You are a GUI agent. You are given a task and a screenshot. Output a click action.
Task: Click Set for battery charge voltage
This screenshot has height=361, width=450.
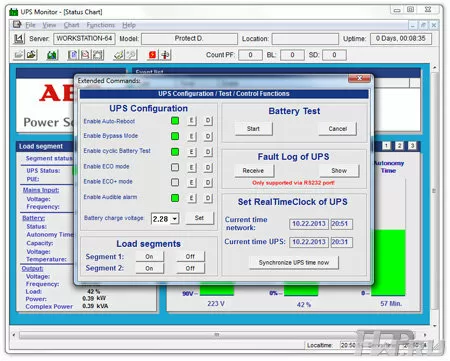(x=199, y=218)
